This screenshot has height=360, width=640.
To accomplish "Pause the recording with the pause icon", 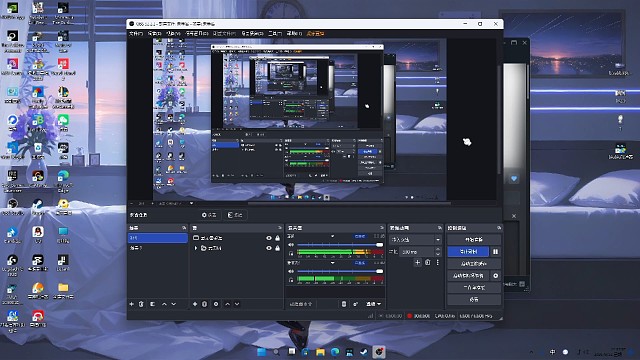I will (496, 252).
